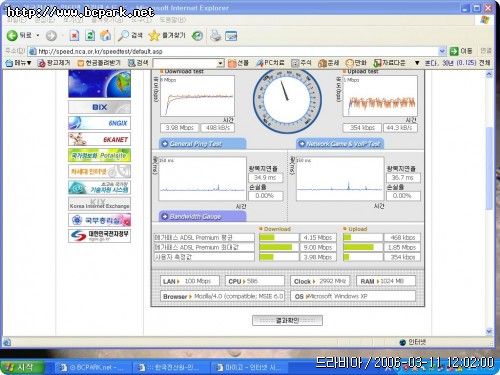Go to the Home page icon
Screen dimensions: 500x375
(x=106, y=35)
